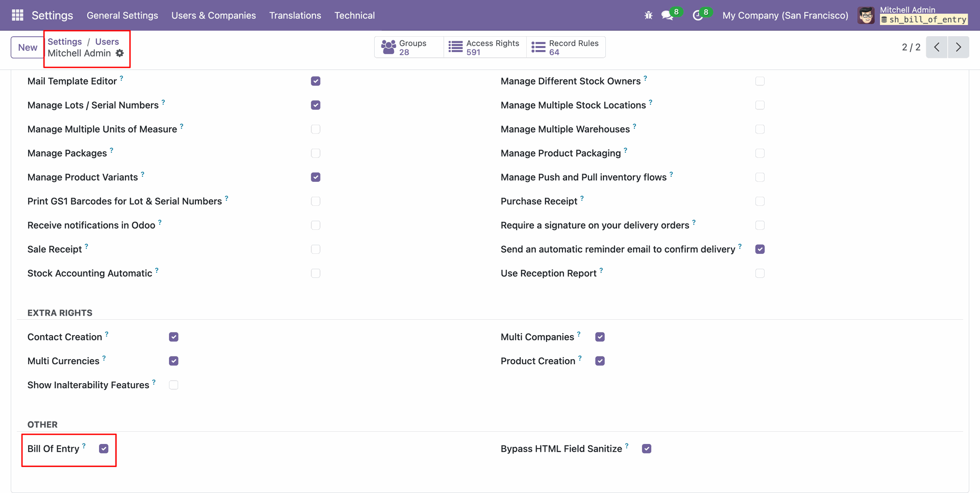This screenshot has height=493, width=980.
Task: Open the conversations chat icon
Action: tap(667, 15)
